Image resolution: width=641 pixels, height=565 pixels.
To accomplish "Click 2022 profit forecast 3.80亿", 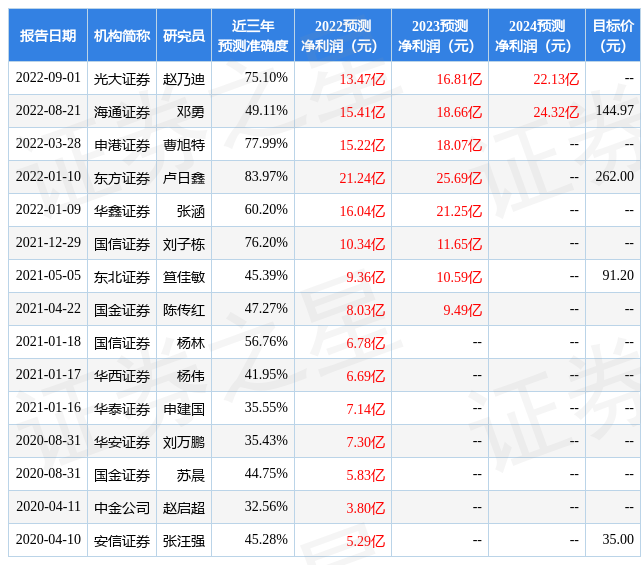I will tap(365, 509).
